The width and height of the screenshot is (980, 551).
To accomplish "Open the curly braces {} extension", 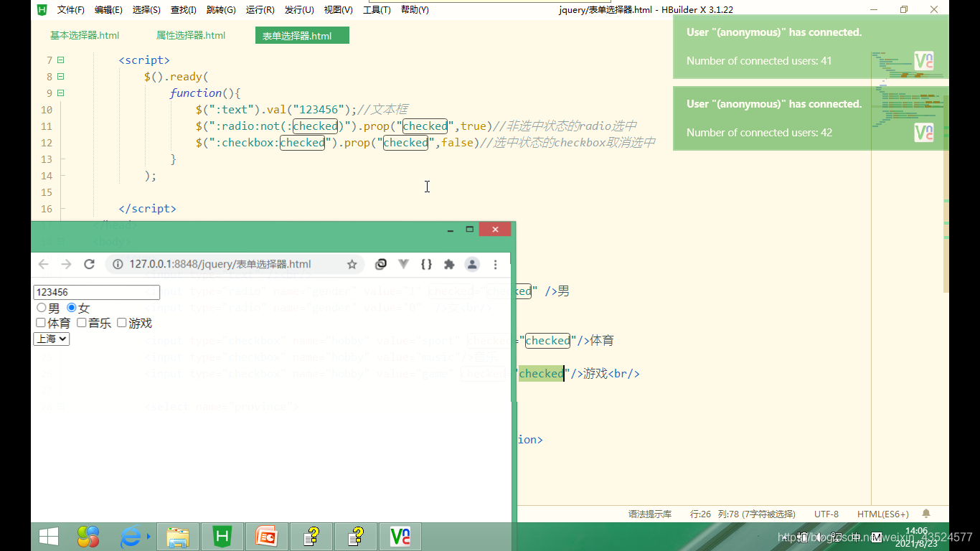I will 426,264.
